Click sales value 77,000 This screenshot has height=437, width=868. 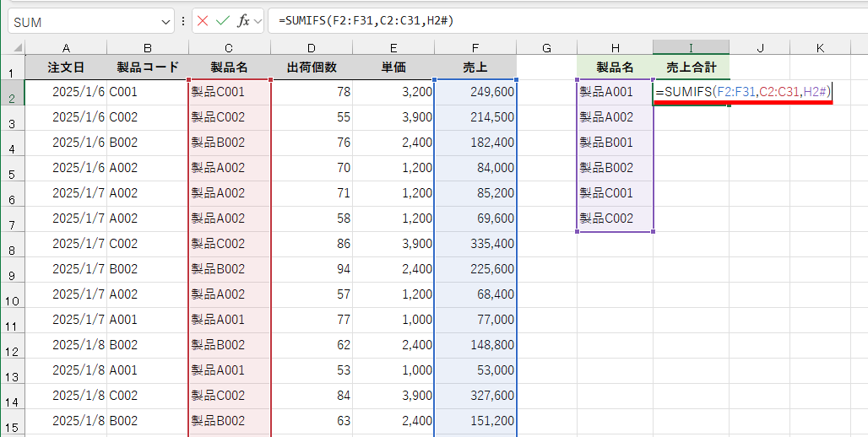(x=475, y=321)
